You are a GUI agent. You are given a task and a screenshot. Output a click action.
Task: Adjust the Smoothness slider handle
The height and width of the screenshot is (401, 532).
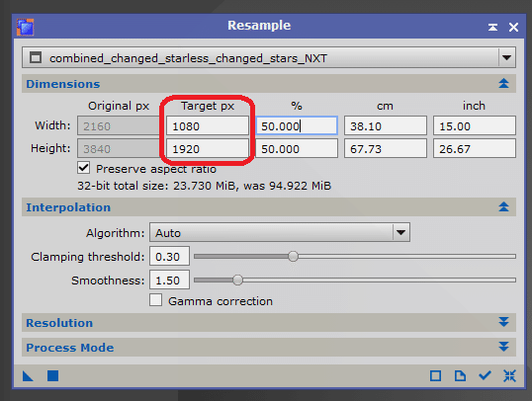[238, 280]
